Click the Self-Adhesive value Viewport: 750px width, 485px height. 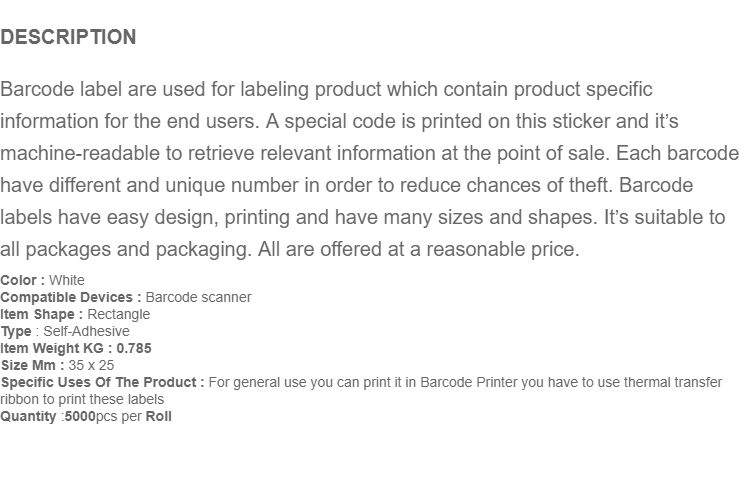tap(87, 331)
